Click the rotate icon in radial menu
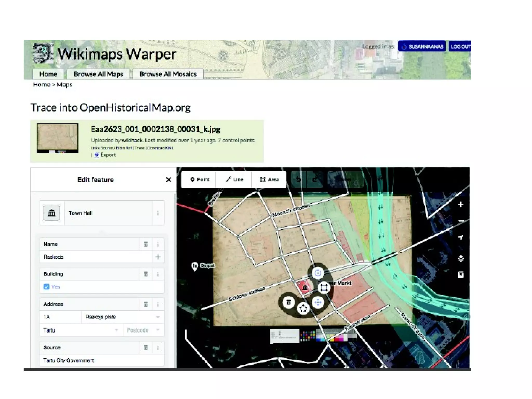 318,273
